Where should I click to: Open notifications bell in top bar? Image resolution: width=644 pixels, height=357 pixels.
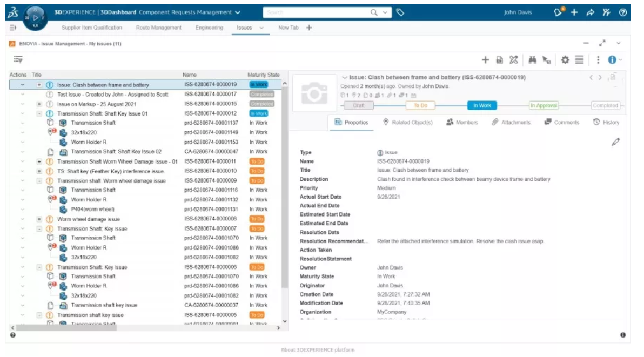tap(558, 12)
